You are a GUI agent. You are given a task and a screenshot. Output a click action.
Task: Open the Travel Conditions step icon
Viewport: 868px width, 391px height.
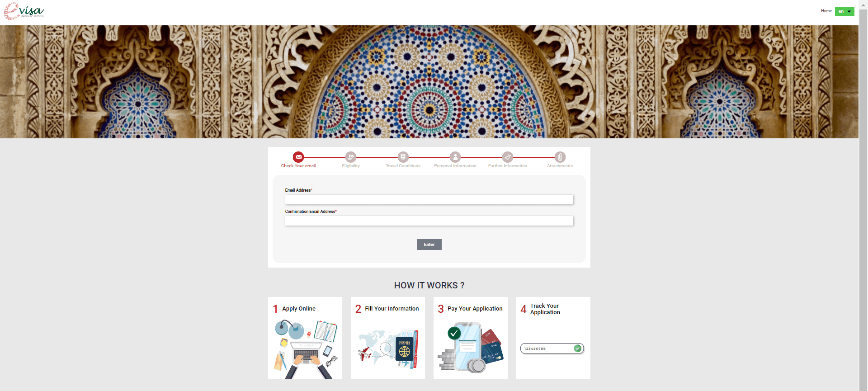point(403,157)
